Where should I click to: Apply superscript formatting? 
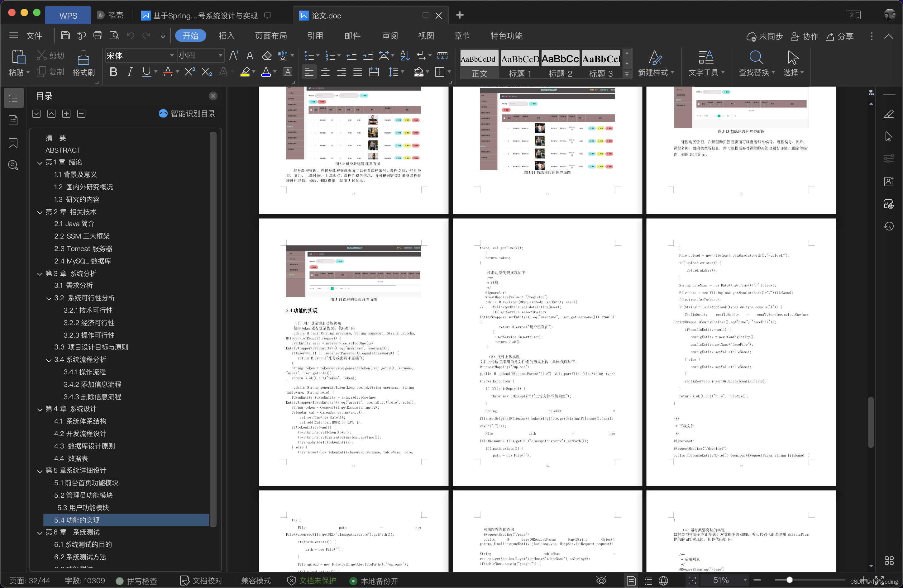[x=190, y=72]
